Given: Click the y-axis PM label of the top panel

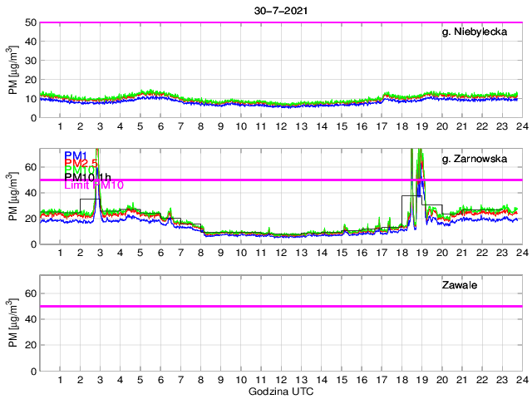Looking at the screenshot, I should [12, 70].
